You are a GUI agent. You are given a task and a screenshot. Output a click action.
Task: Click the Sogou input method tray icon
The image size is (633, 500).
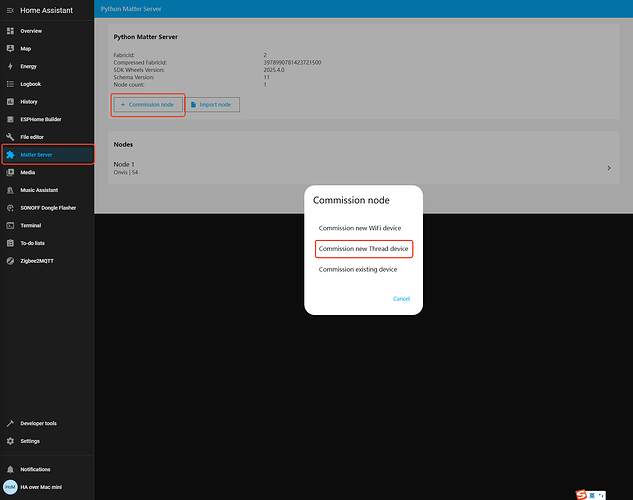[x=581, y=494]
